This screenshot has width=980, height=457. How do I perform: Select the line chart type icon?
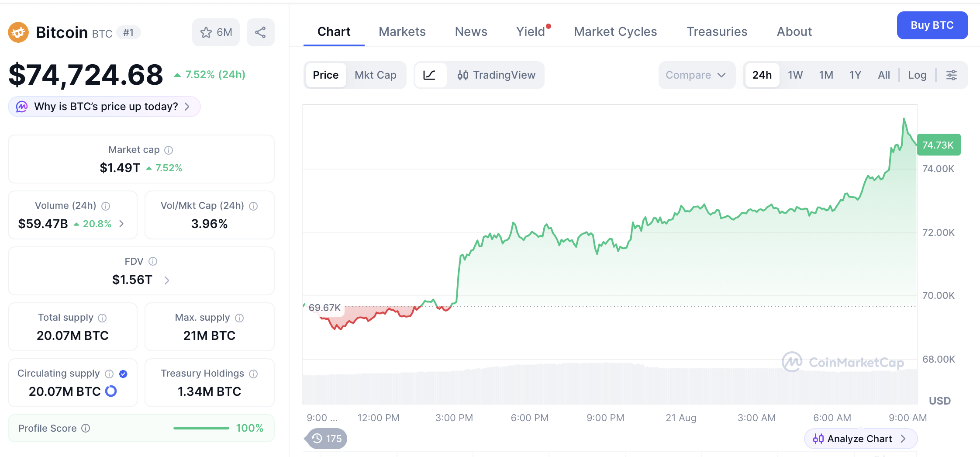[430, 75]
